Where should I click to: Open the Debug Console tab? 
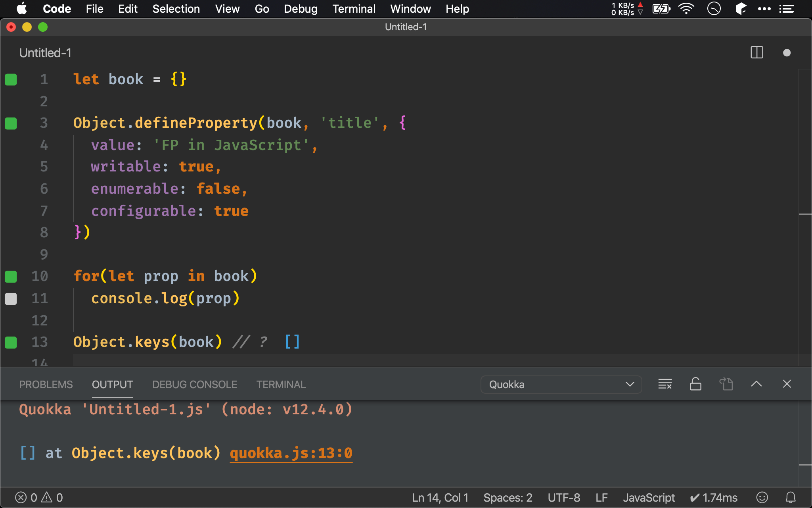click(195, 384)
